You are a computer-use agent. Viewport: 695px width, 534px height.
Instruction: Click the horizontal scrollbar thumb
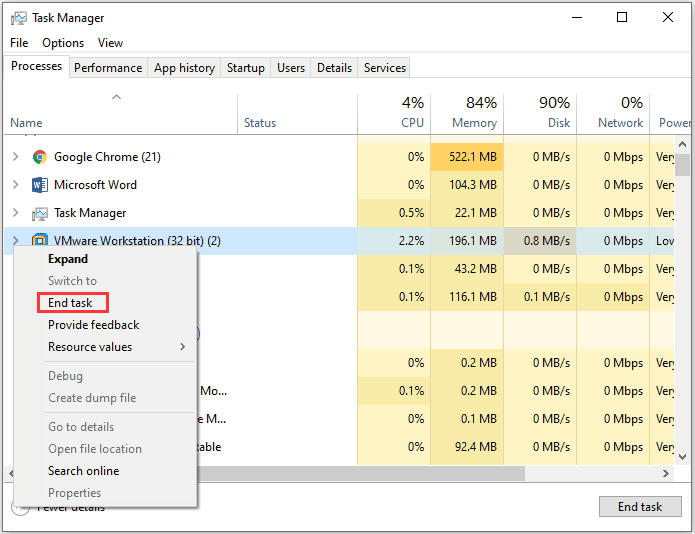coord(361,473)
